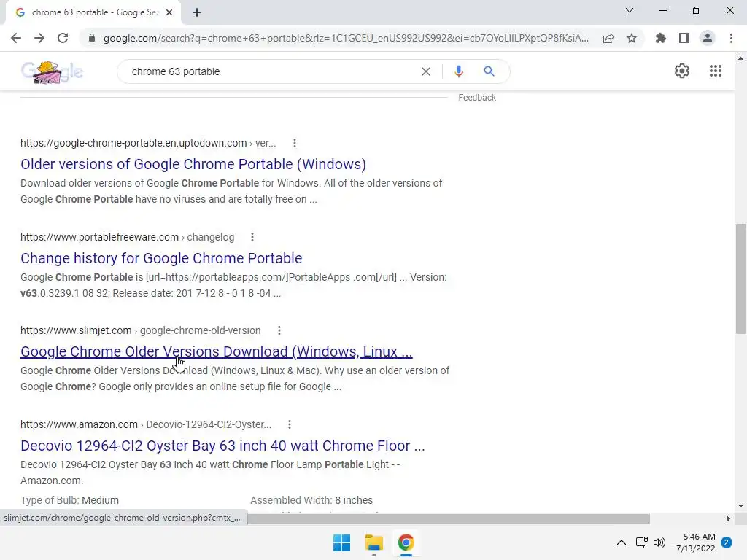Show hidden system tray icons
This screenshot has width=747, height=560.
tap(622, 542)
